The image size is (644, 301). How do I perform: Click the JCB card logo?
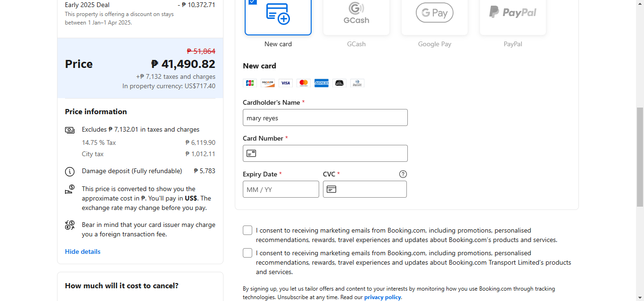tap(250, 83)
